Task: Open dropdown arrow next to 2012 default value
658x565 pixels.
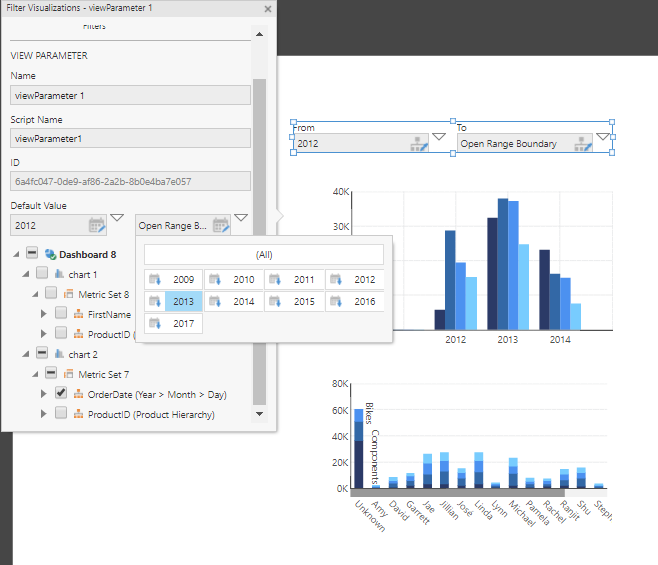Action: pyautogui.click(x=117, y=217)
